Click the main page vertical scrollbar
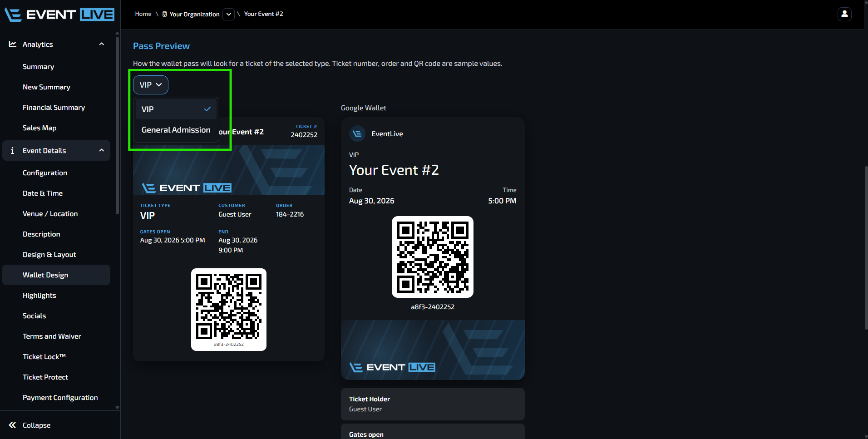868x439 pixels. click(866, 247)
